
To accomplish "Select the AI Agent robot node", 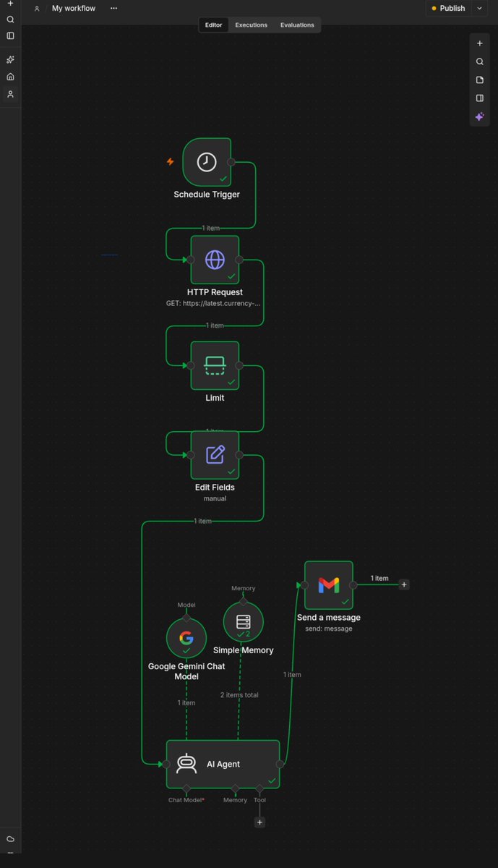I will point(223,764).
